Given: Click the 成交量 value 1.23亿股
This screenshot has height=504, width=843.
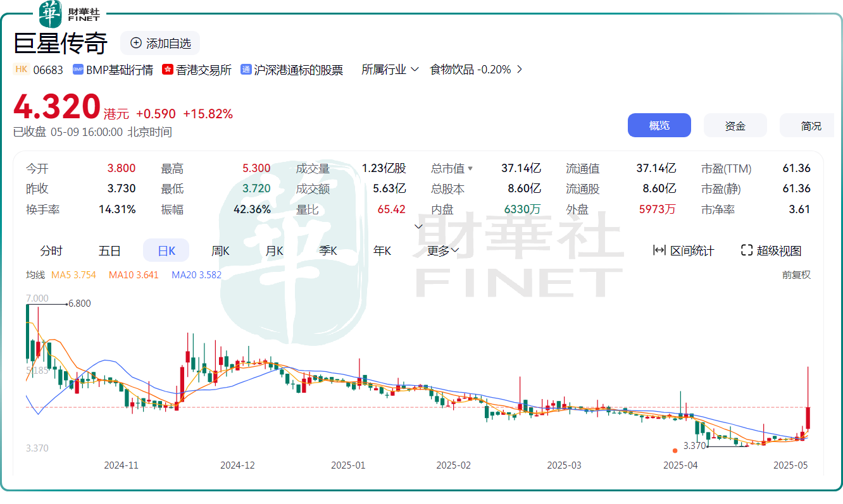Looking at the screenshot, I should point(384,169).
